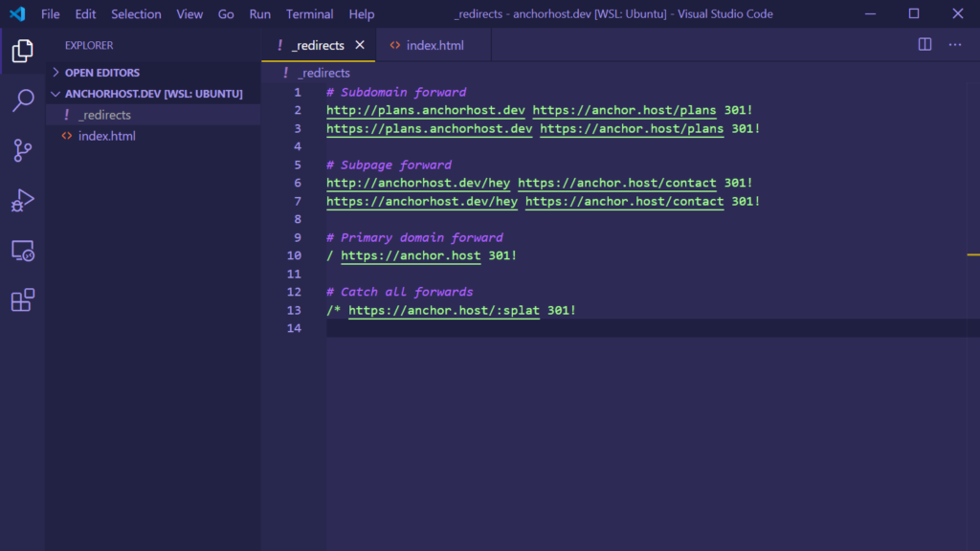Select index.html in the file explorer
Viewport: 980px width, 551px height.
point(106,136)
